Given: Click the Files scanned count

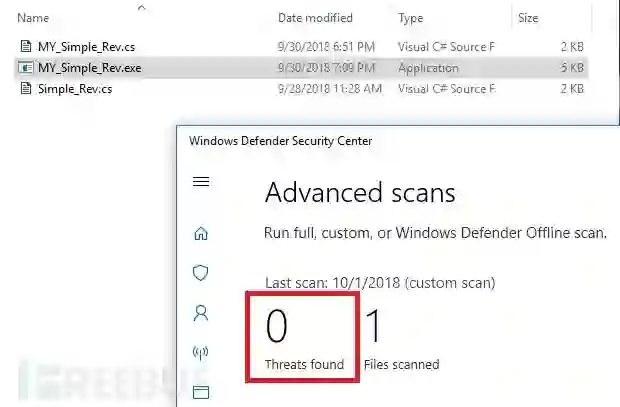Looking at the screenshot, I should 374,328.
